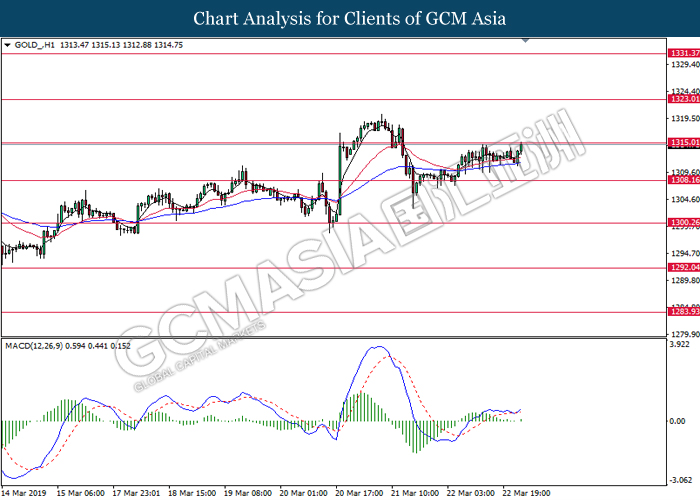This screenshot has width=700, height=500.
Task: Click the GOLD_,H1 symbol label
Action: coord(34,45)
